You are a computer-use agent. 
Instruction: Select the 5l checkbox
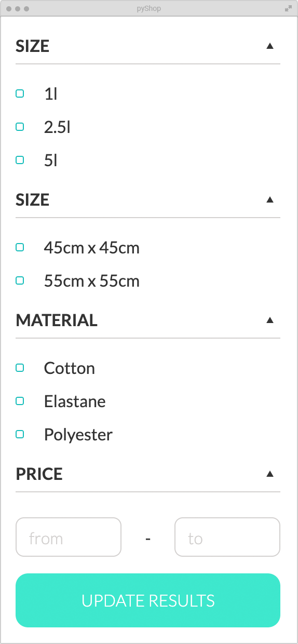pos(20,160)
